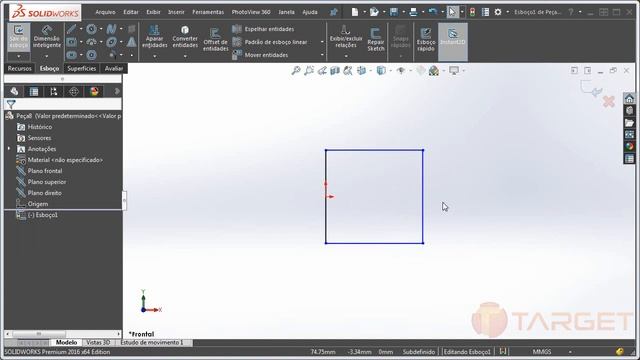
Task: Open the dropdown arrow under Sair do esboço
Action: 19,56
